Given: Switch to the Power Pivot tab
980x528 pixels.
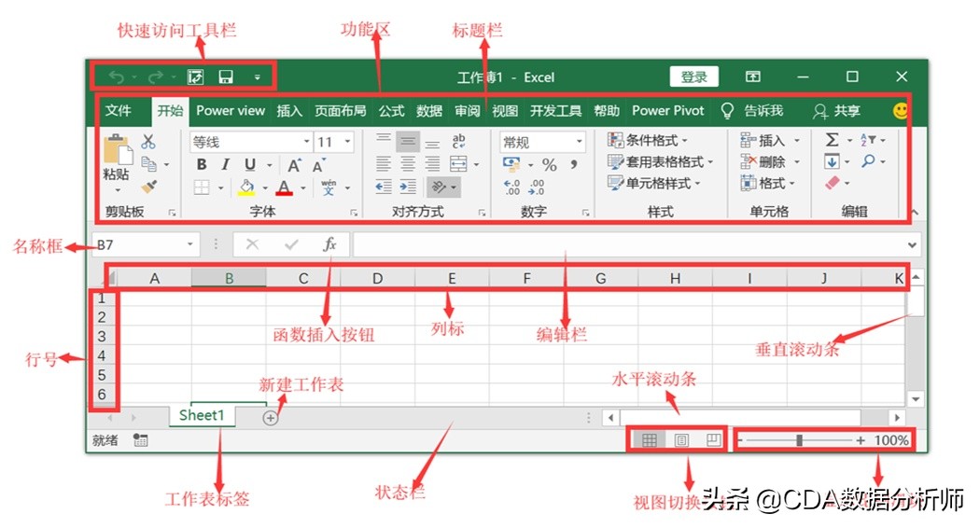Looking at the screenshot, I should 667,111.
